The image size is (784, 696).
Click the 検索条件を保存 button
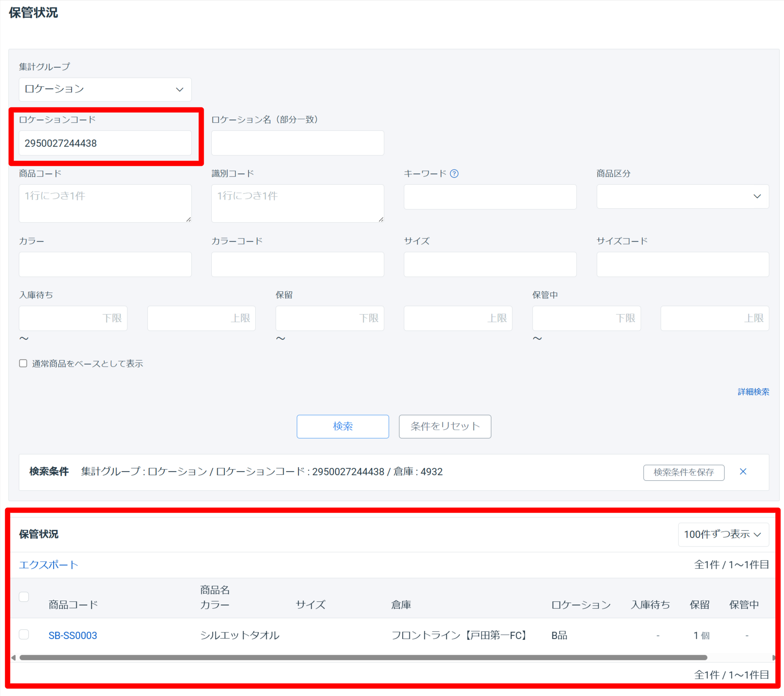(684, 472)
